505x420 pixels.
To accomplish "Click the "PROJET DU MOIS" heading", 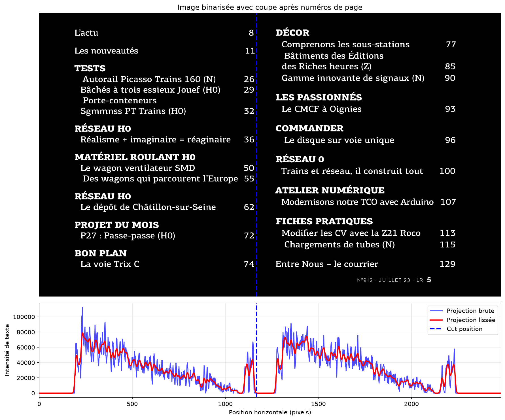I will point(116,225).
